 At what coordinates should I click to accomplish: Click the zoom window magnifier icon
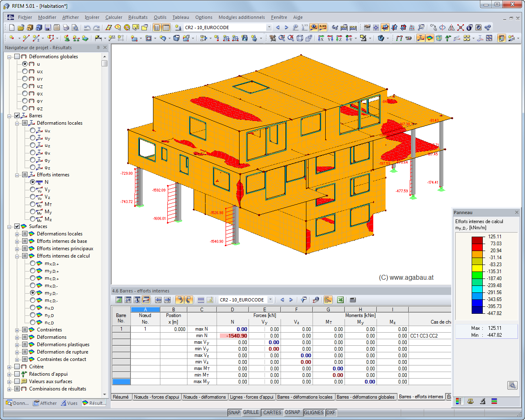282,38
